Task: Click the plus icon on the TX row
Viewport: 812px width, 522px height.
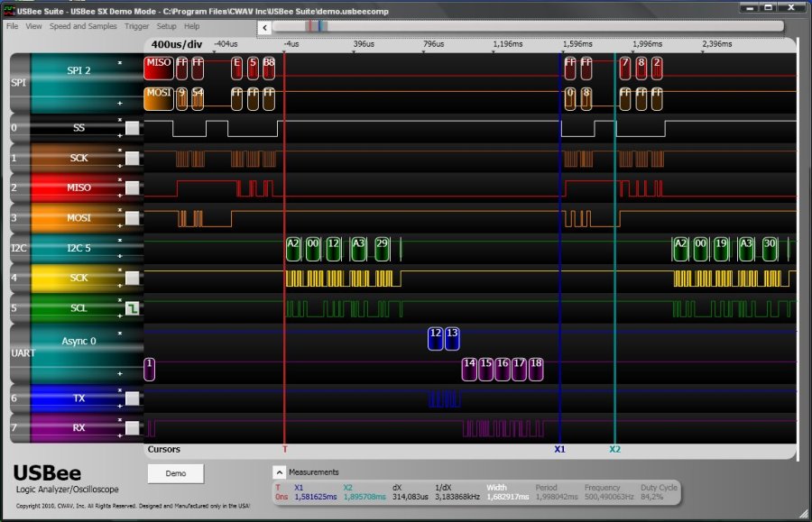Action: pos(120,406)
